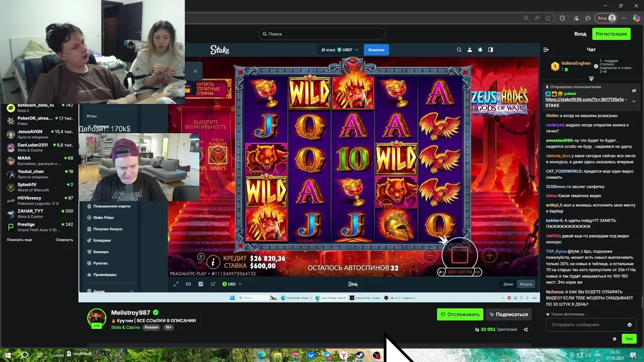
Task: Click Показать еще in the sidebar
Action: pyautogui.click(x=19, y=240)
